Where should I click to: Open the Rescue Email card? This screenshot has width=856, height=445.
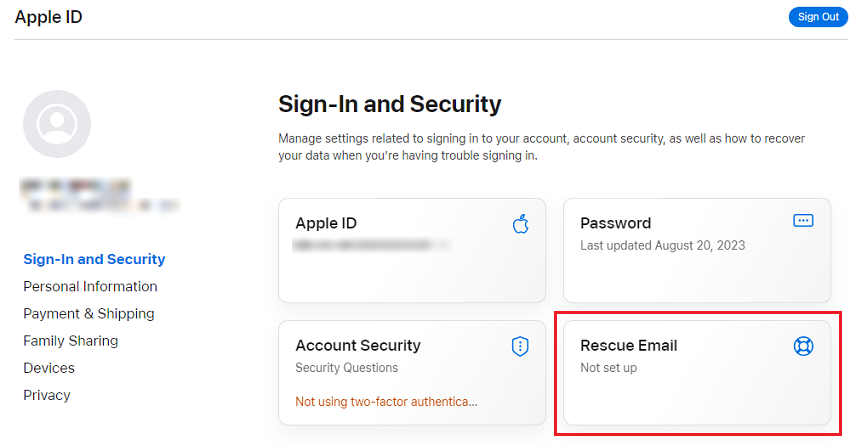pyautogui.click(x=697, y=372)
